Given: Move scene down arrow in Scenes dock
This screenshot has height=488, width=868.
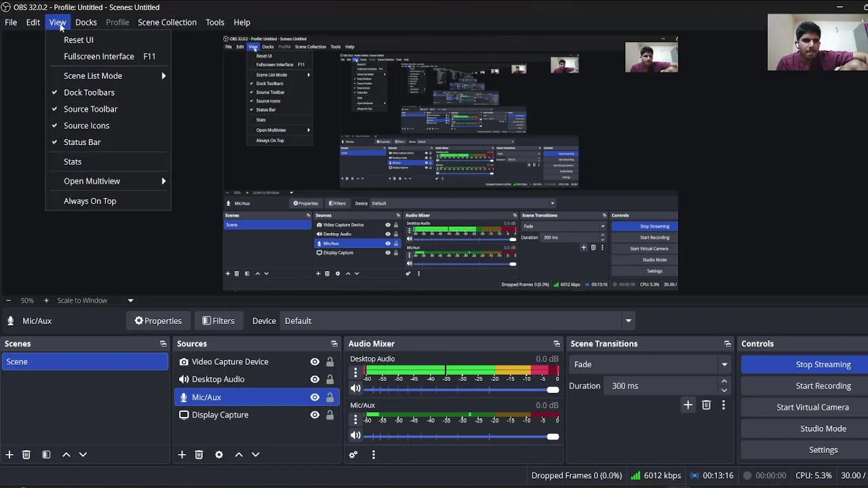Looking at the screenshot, I should coord(83,455).
